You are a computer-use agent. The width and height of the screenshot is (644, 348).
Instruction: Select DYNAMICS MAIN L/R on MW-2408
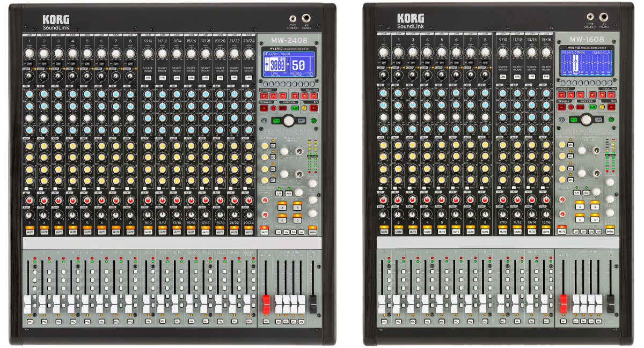tap(264, 96)
